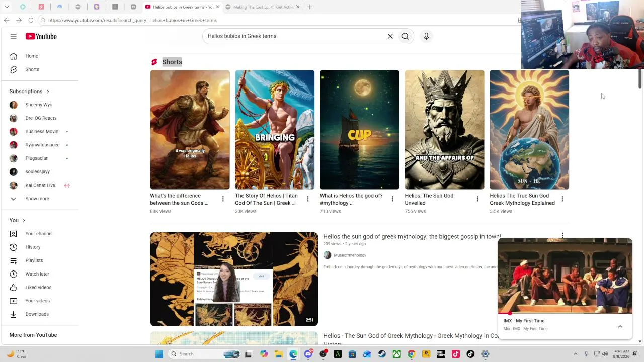This screenshot has height=362, width=644.
Task: Click the magnifying glass search button
Action: pos(405,36)
